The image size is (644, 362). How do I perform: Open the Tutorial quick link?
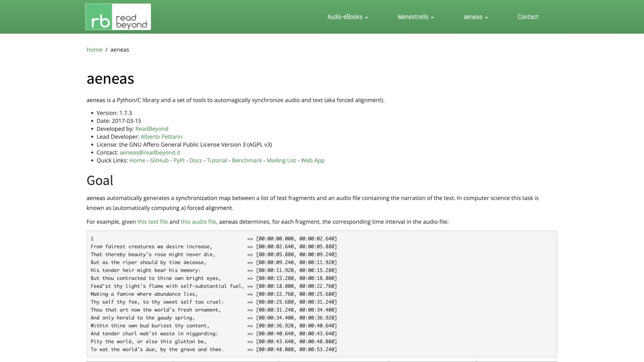(217, 161)
